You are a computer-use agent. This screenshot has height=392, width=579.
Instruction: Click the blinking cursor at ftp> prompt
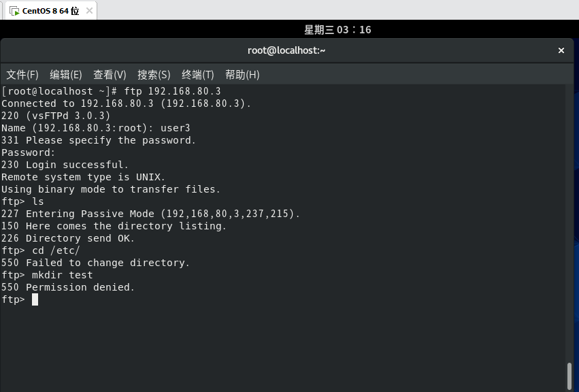[35, 299]
